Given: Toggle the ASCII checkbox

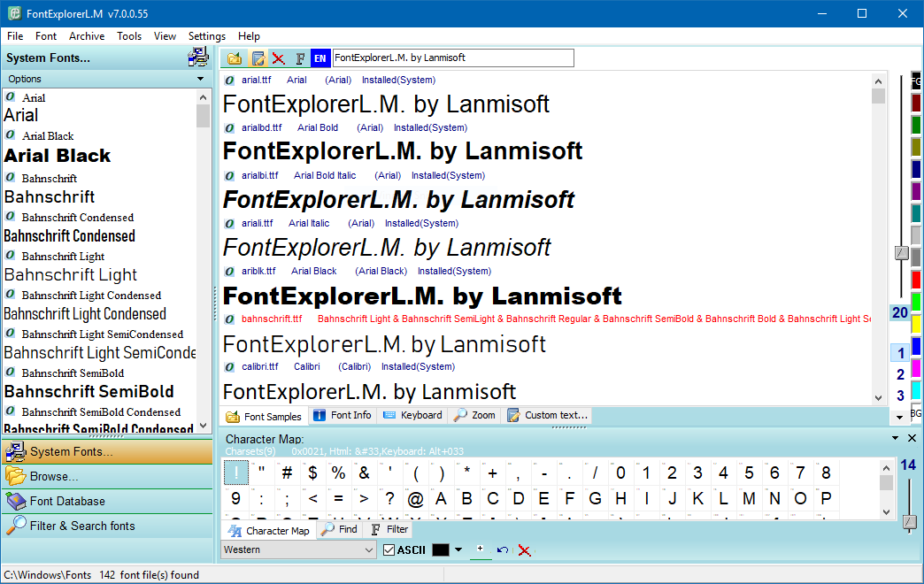Looking at the screenshot, I should coord(389,549).
